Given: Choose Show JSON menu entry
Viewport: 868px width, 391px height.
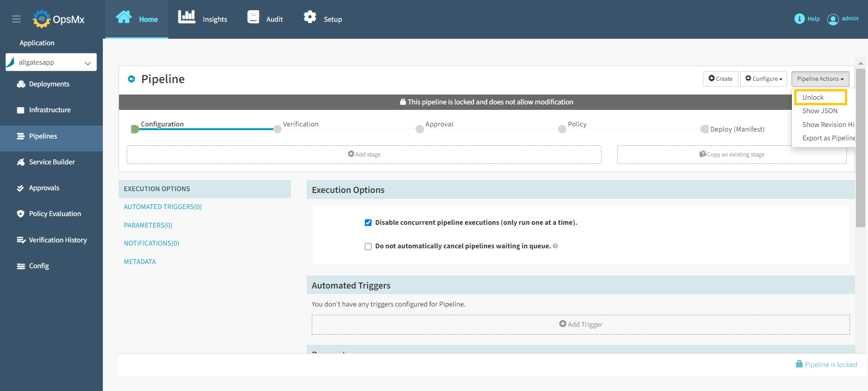Looking at the screenshot, I should tap(820, 111).
